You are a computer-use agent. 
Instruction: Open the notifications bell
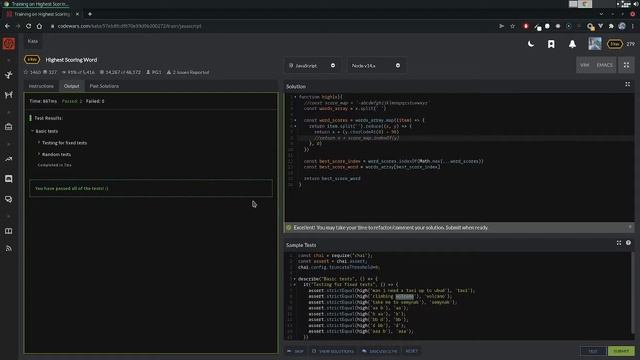click(x=572, y=44)
